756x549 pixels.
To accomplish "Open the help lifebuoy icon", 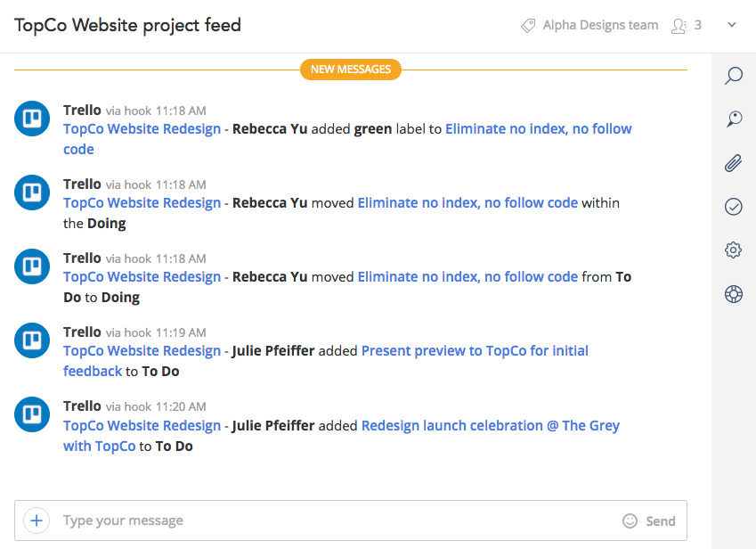I will tap(734, 294).
